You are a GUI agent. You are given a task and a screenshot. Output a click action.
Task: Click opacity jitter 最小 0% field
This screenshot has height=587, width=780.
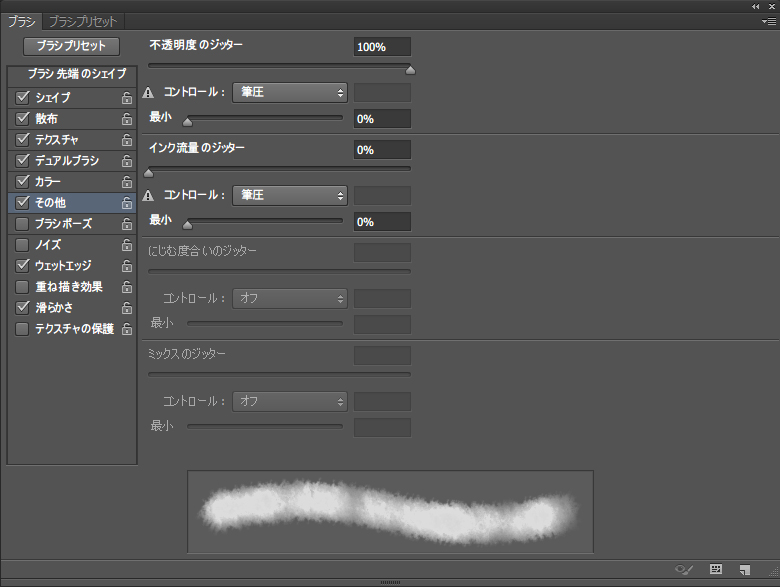[382, 119]
